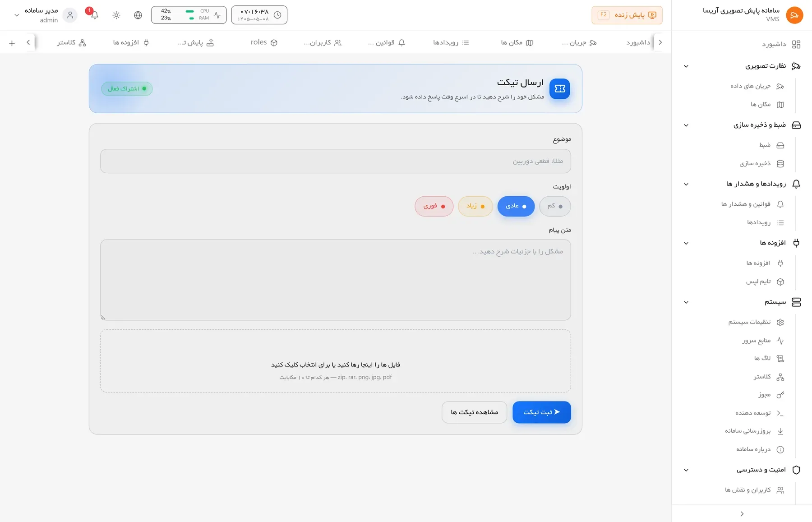The width and height of the screenshot is (812, 522).
Task: Grab the message textarea resize handle
Action: pos(103,318)
